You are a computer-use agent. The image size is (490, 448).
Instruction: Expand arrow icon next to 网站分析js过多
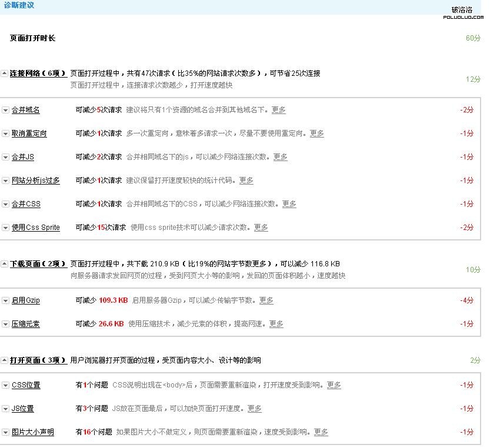pos(5,181)
